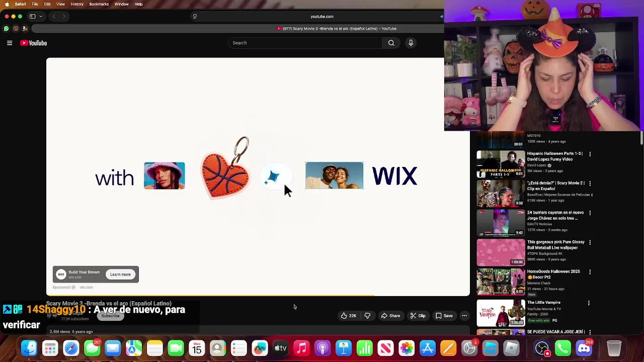Go to the YouTube home logo

34,43
